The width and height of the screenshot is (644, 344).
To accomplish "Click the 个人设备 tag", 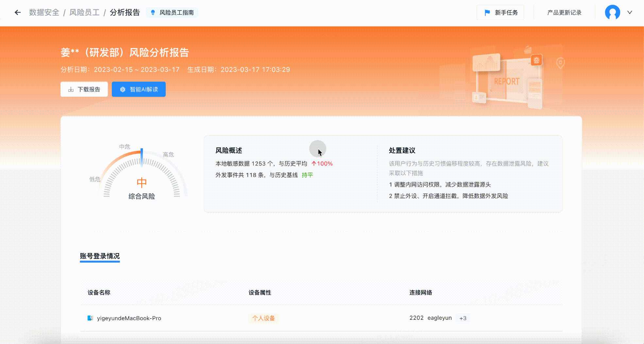I will [263, 318].
